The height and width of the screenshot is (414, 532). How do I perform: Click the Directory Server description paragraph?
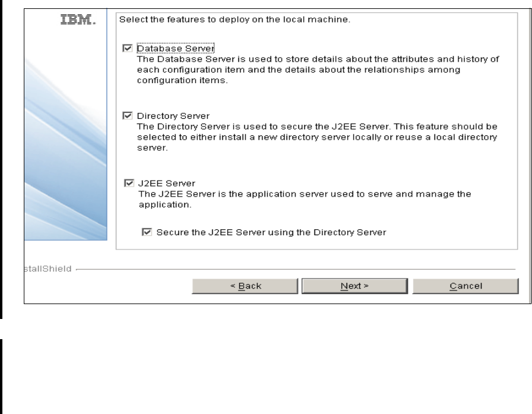pyautogui.click(x=317, y=137)
